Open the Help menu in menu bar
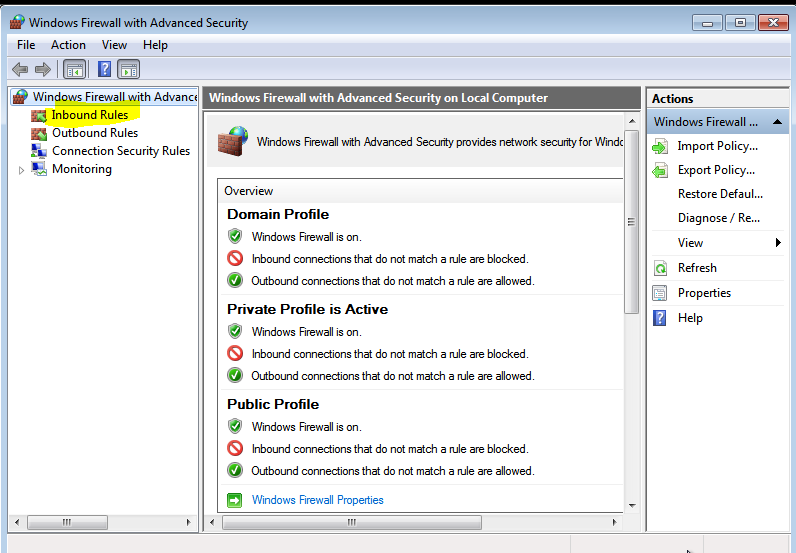 pos(155,45)
